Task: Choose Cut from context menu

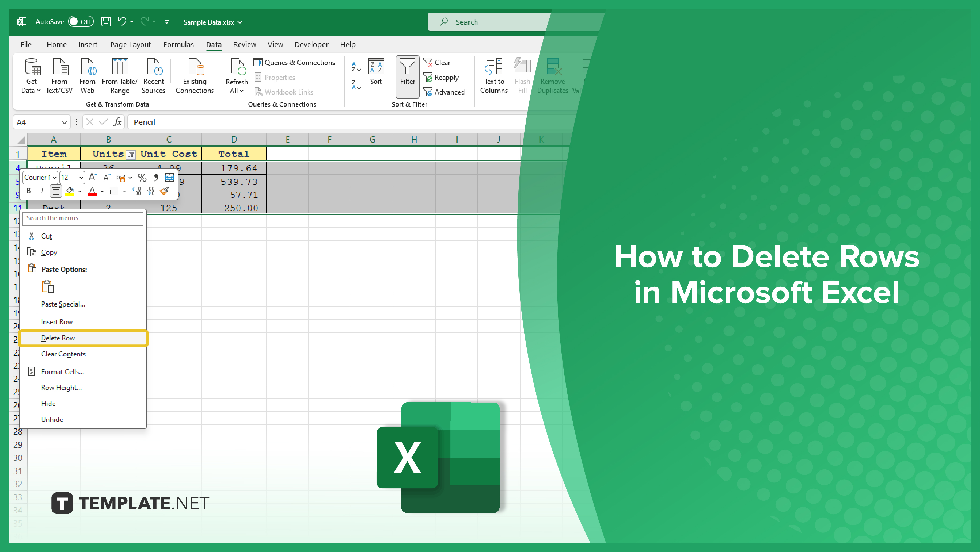Action: pyautogui.click(x=83, y=236)
